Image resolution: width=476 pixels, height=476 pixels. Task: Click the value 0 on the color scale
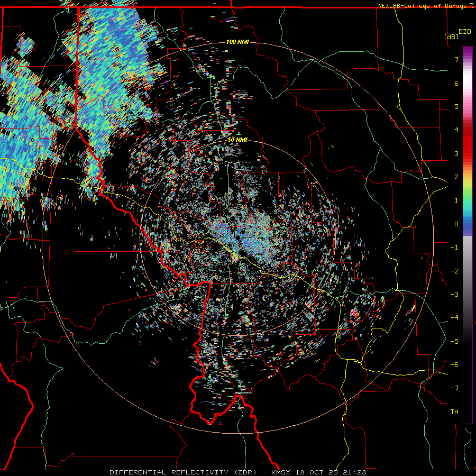456,224
